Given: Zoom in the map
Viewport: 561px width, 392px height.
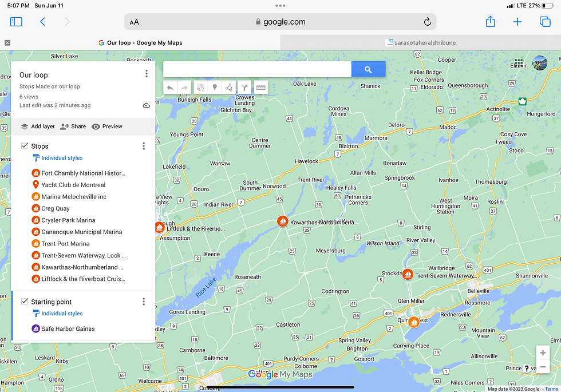Looking at the screenshot, I should (543, 353).
